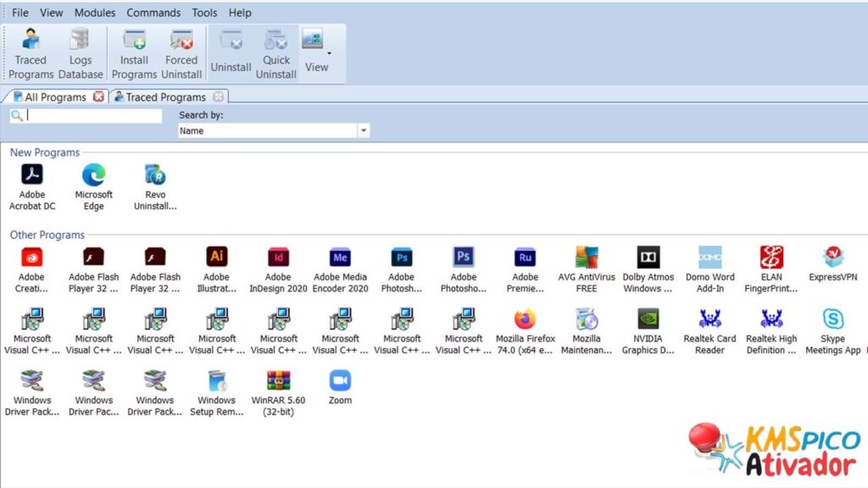
Task: Open the Logs Database tool
Action: pyautogui.click(x=81, y=53)
